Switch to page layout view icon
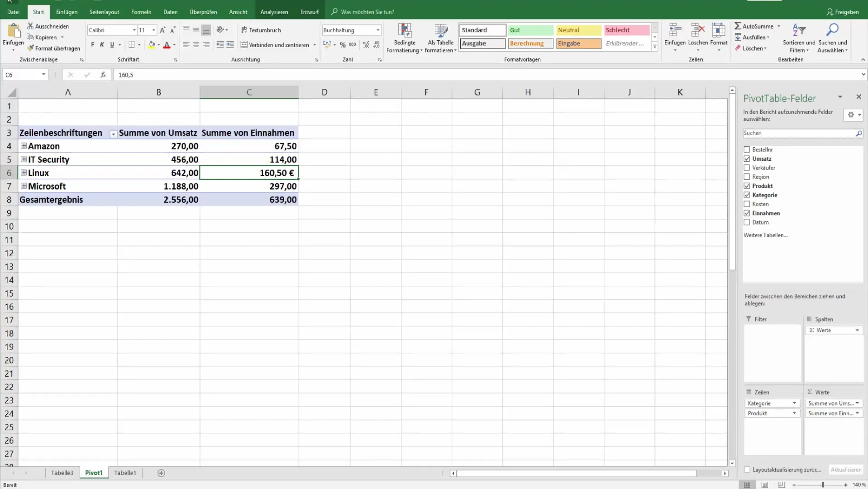This screenshot has height=489, width=868. pyautogui.click(x=764, y=484)
